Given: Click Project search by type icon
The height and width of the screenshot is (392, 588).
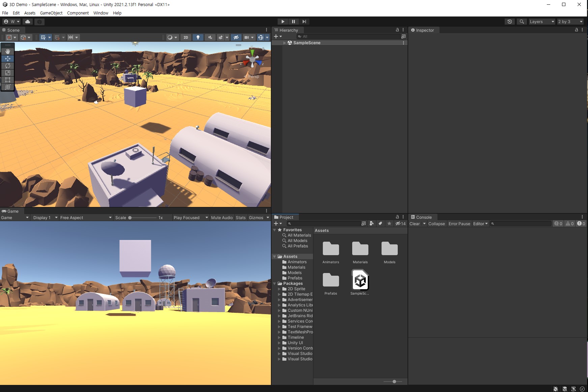Looking at the screenshot, I should pos(372,223).
